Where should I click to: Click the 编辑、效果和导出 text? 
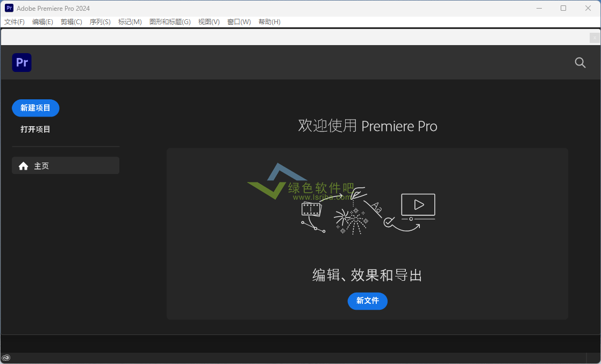point(367,275)
